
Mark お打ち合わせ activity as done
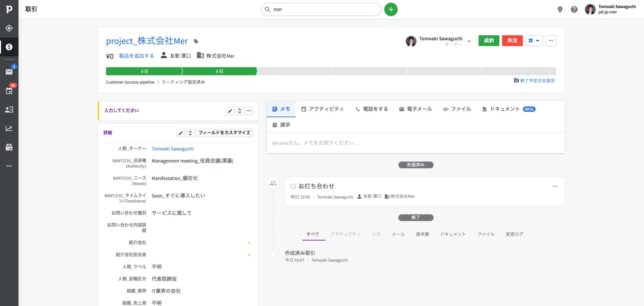pos(293,187)
